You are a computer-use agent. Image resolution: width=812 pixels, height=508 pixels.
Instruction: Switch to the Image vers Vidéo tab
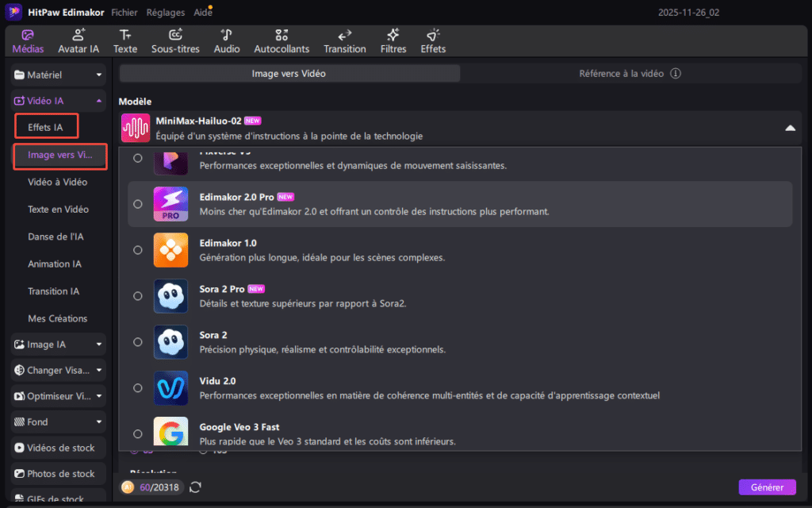tap(289, 74)
